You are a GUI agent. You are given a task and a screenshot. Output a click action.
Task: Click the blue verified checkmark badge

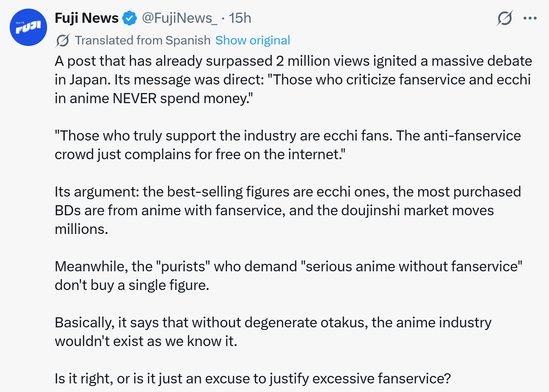(130, 18)
